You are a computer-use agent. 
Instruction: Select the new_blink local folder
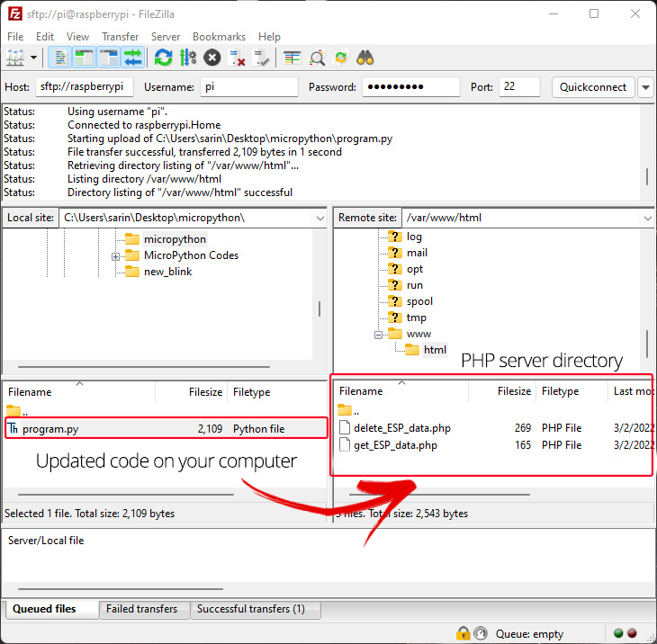(167, 272)
